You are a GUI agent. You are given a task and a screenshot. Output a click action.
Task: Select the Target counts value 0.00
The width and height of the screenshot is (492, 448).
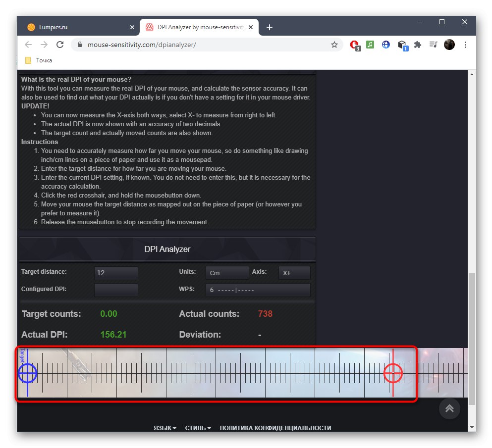109,314
